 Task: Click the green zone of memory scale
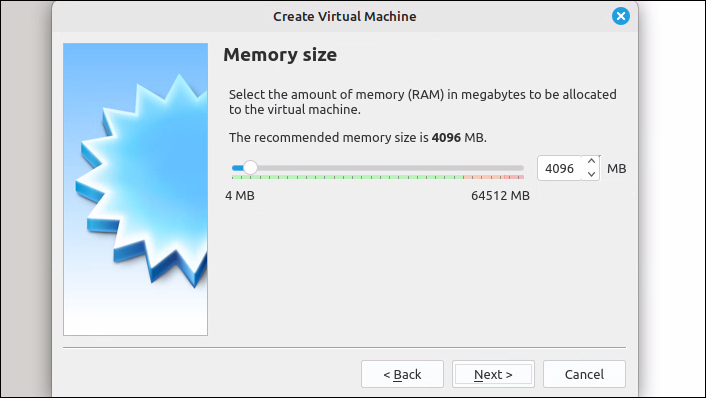click(x=348, y=177)
